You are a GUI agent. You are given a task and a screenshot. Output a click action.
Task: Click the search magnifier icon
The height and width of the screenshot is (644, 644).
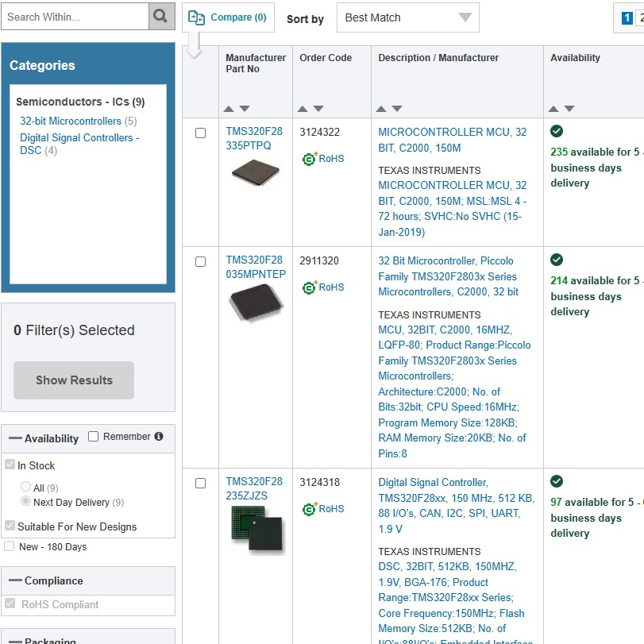(161, 17)
